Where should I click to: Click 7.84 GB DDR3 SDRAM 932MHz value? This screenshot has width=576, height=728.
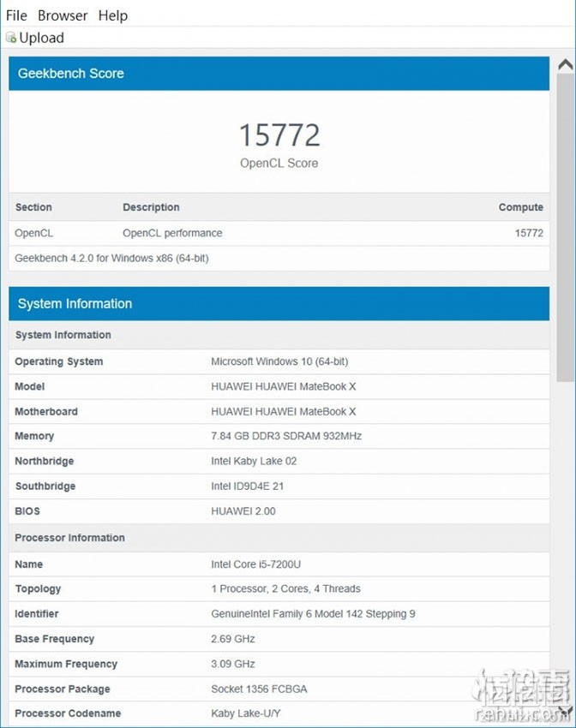(286, 436)
